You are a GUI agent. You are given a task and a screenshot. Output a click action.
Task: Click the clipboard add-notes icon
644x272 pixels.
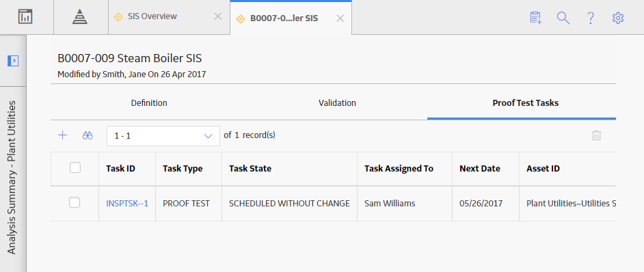tap(535, 18)
